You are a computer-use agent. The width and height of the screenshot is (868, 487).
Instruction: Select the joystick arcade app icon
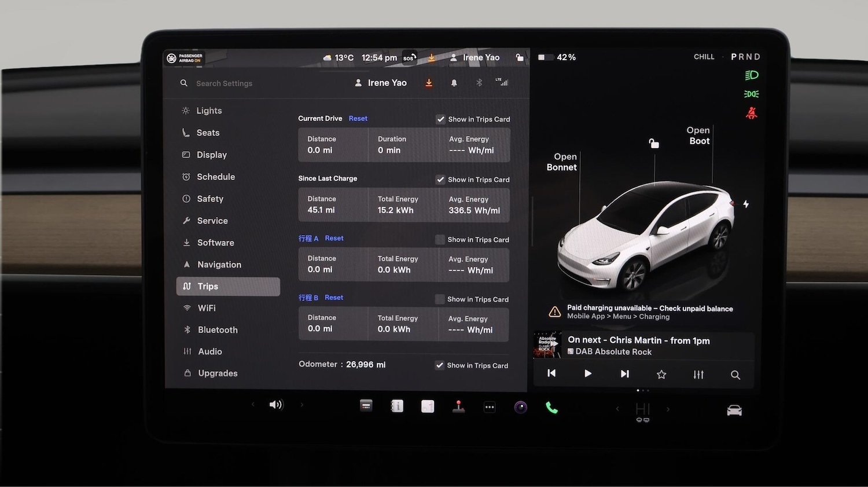459,407
